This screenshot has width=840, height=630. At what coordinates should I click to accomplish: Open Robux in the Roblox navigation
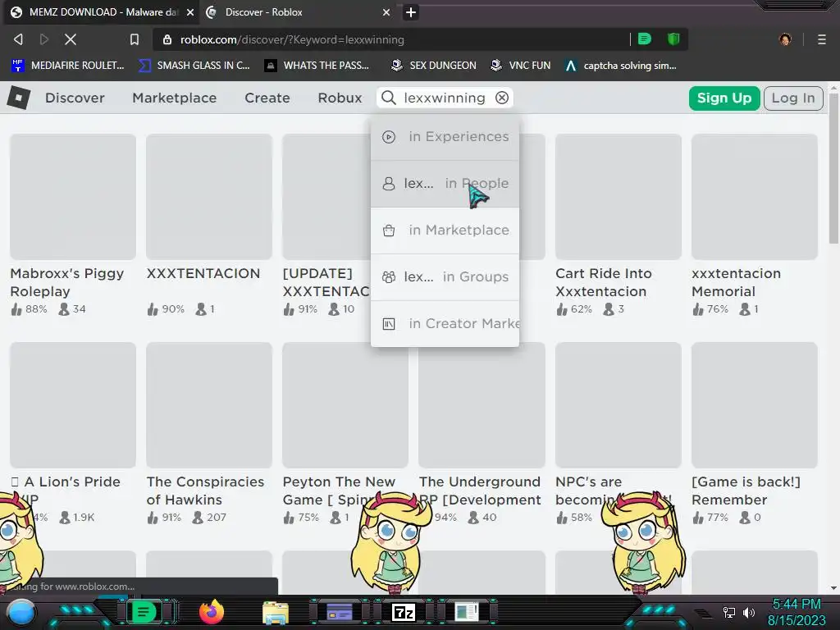(x=340, y=98)
